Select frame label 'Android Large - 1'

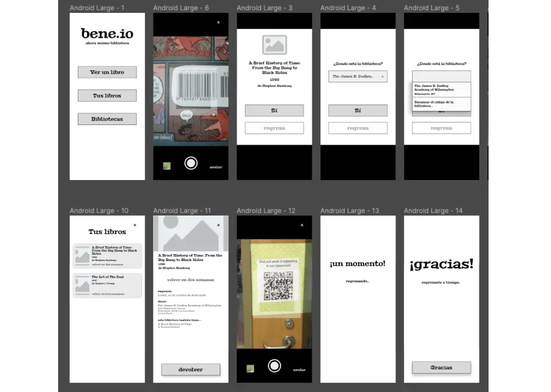point(97,8)
